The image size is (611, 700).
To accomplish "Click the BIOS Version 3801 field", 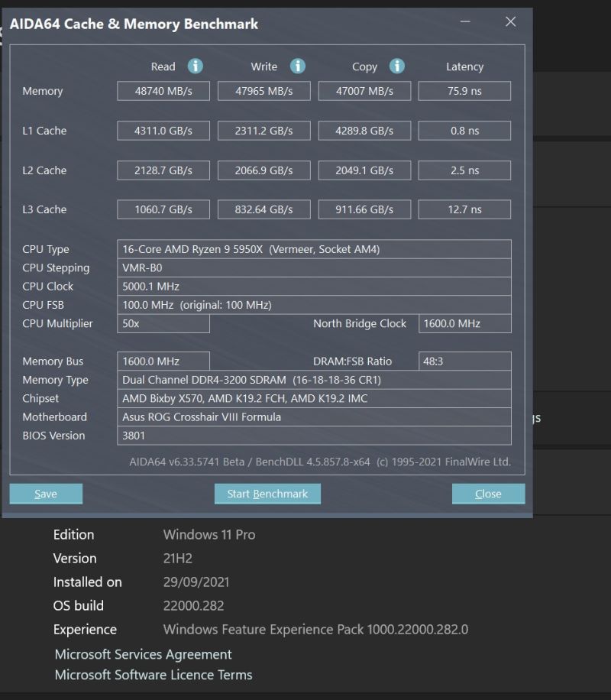I will [x=315, y=436].
